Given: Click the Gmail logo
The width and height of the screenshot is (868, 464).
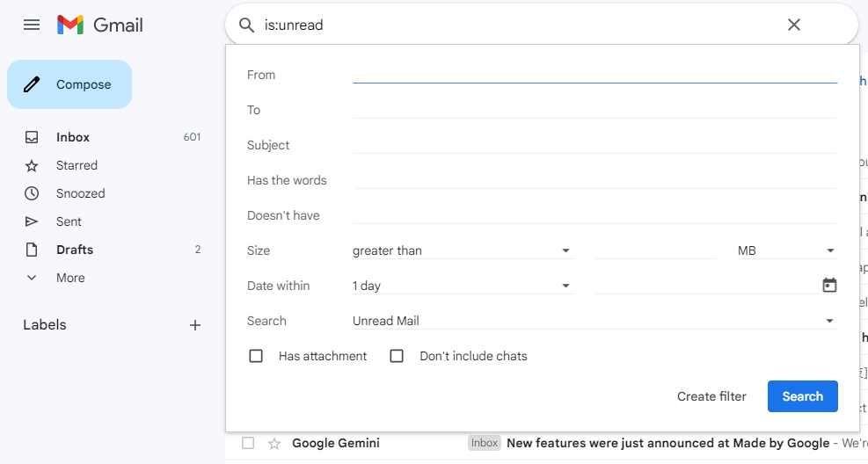Looking at the screenshot, I should 99,25.
